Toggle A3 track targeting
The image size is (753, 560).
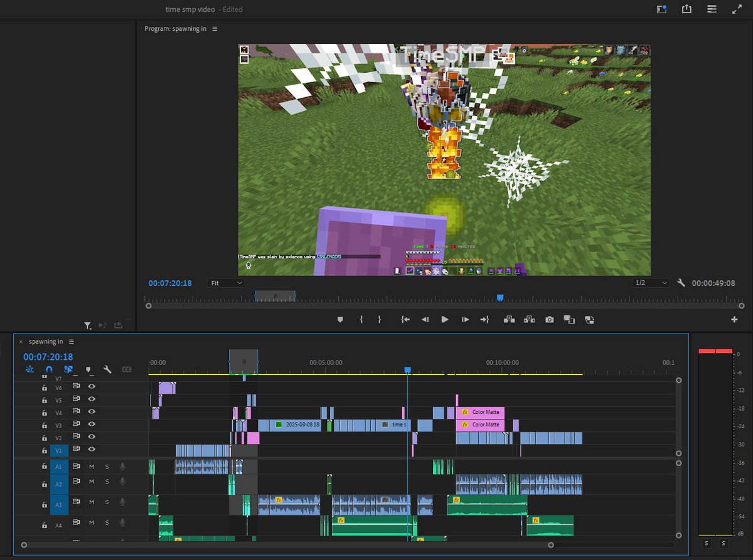click(59, 505)
